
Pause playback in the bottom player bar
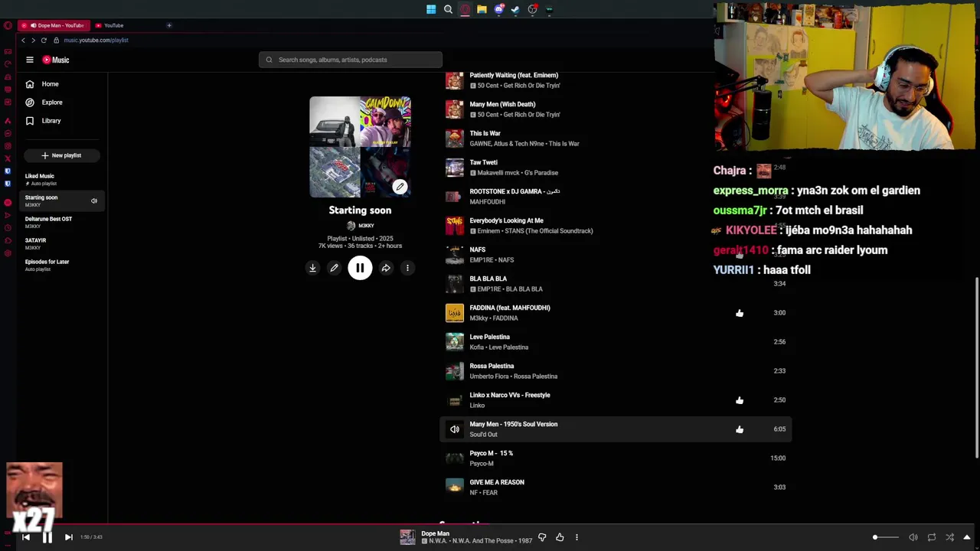47,537
